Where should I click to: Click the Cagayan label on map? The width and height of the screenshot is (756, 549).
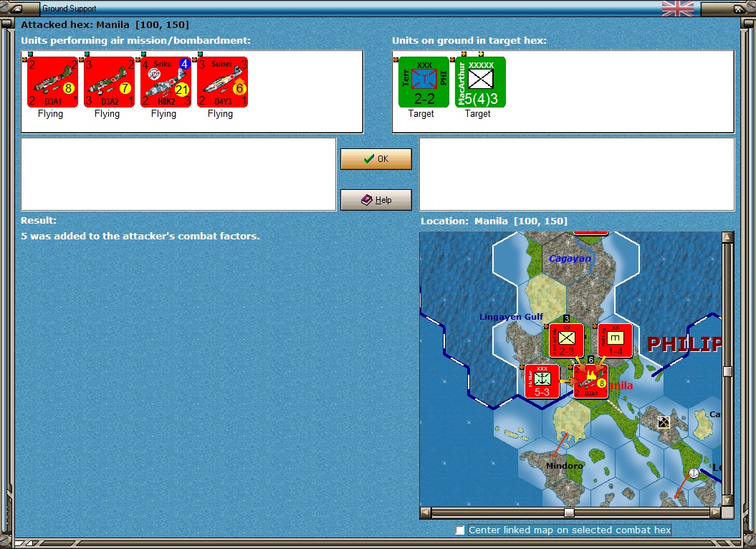coord(570,259)
